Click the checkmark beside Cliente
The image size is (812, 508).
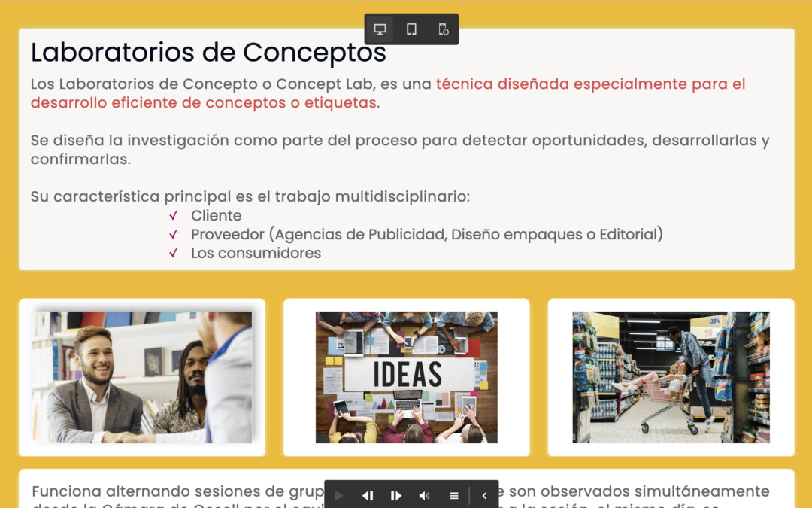pyautogui.click(x=173, y=216)
